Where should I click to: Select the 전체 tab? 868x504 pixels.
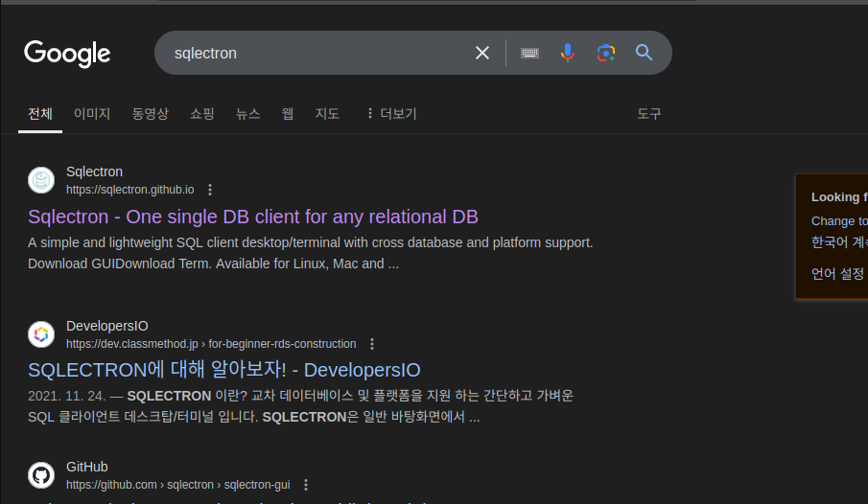pyautogui.click(x=40, y=114)
